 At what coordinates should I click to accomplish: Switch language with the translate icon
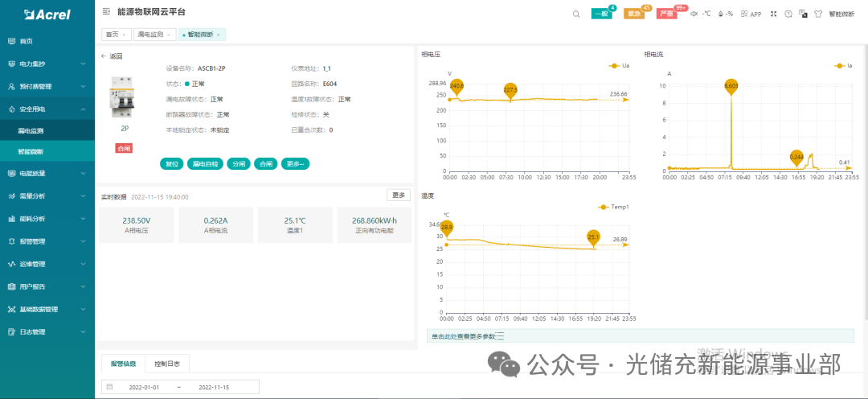[x=803, y=14]
